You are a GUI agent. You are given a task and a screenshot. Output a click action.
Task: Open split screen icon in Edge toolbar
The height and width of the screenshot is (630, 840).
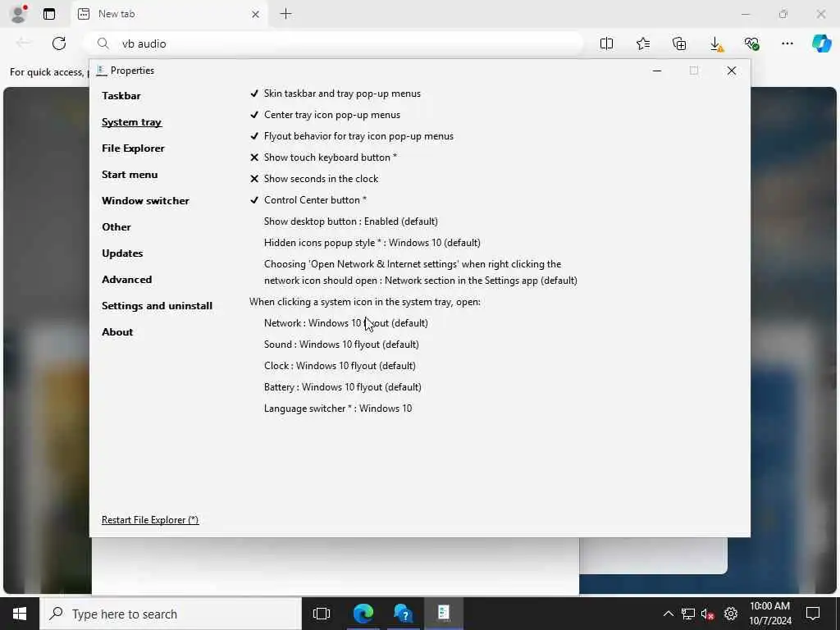[x=606, y=43]
